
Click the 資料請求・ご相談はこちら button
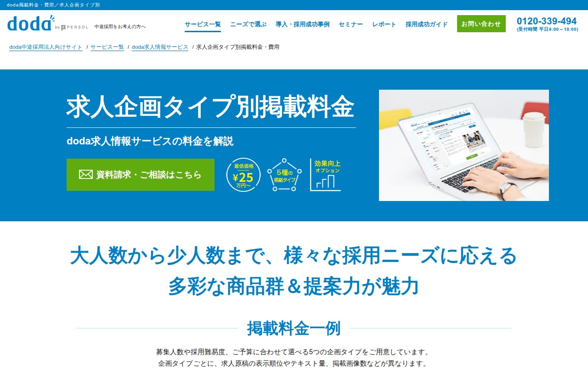click(141, 175)
